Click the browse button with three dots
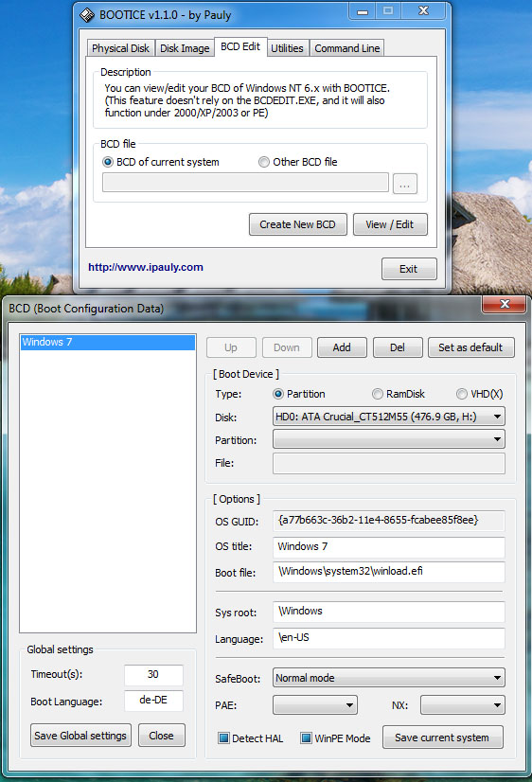Viewport: 532px width, 782px height. [x=405, y=184]
